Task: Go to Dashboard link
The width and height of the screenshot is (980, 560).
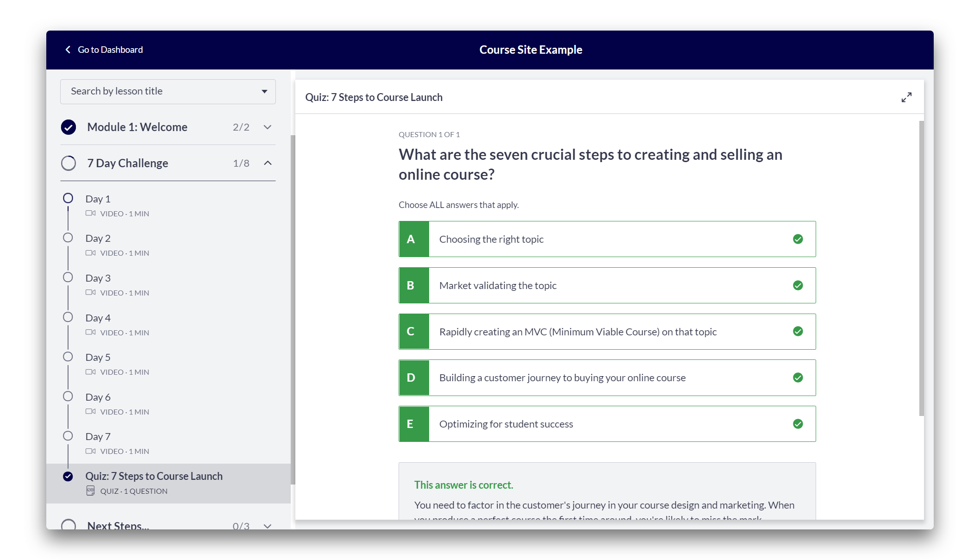Action: [110, 50]
